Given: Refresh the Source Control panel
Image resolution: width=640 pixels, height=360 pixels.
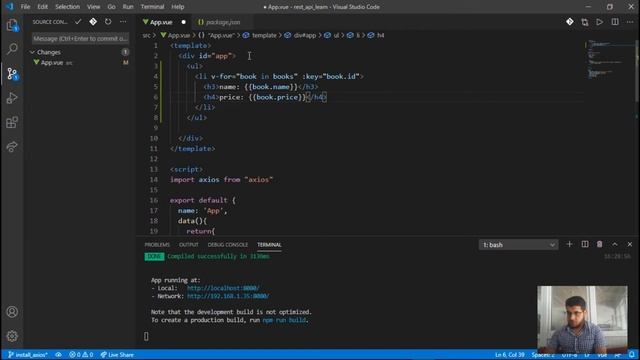Looking at the screenshot, I should (x=108, y=22).
